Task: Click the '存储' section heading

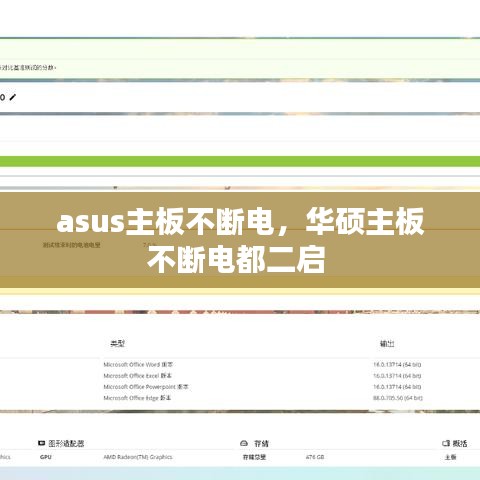Action: tap(261, 443)
